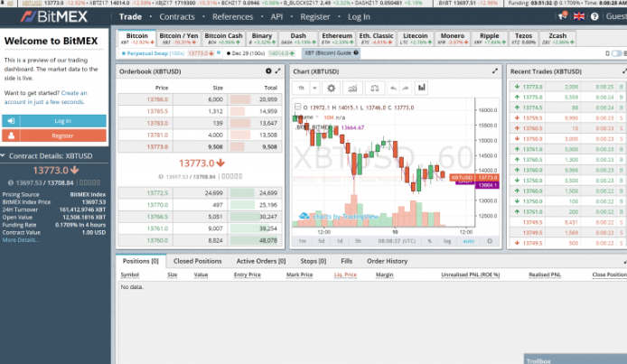The image size is (627, 364).
Task: Open the Volume indicator dropdown arrow
Action: [317, 117]
